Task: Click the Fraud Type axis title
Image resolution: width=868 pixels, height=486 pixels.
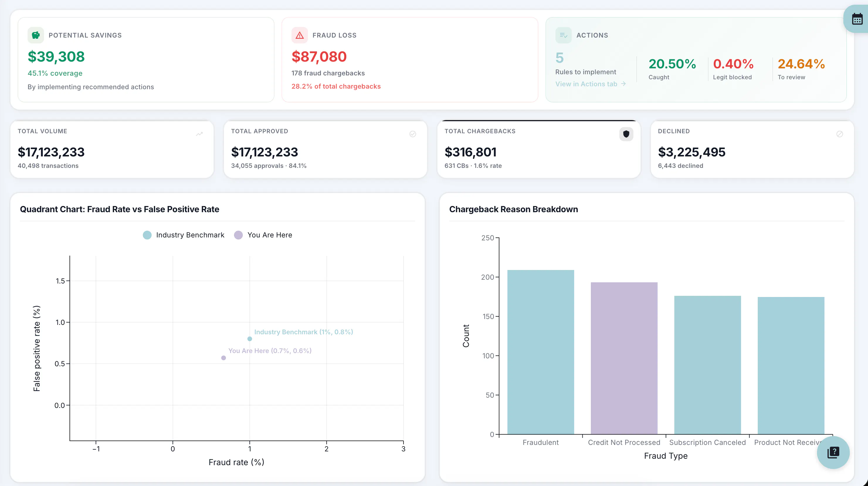Action: tap(665, 456)
